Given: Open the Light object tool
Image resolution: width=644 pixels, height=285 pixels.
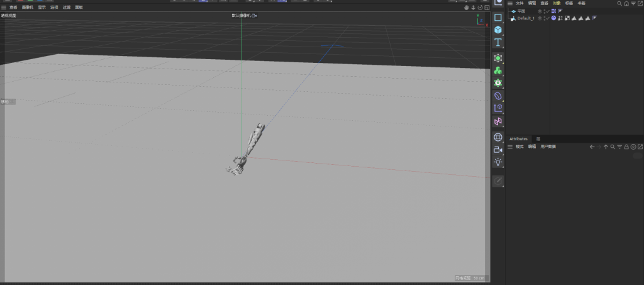Looking at the screenshot, I should tap(498, 162).
